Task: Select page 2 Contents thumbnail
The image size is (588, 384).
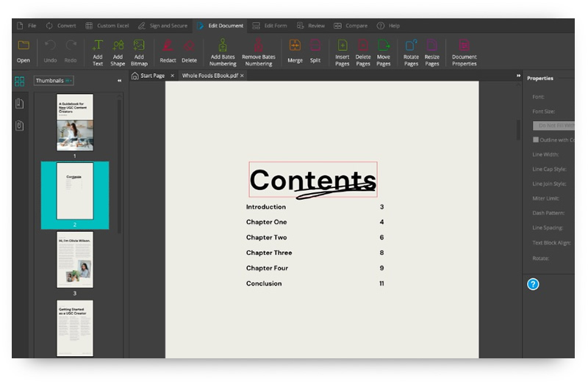Action: pyautogui.click(x=75, y=191)
